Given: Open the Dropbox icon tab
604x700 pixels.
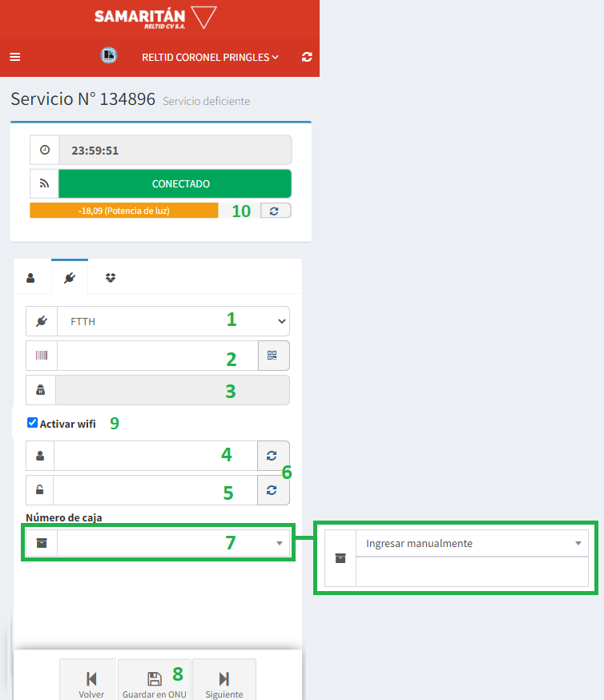Looking at the screenshot, I should coord(111,278).
